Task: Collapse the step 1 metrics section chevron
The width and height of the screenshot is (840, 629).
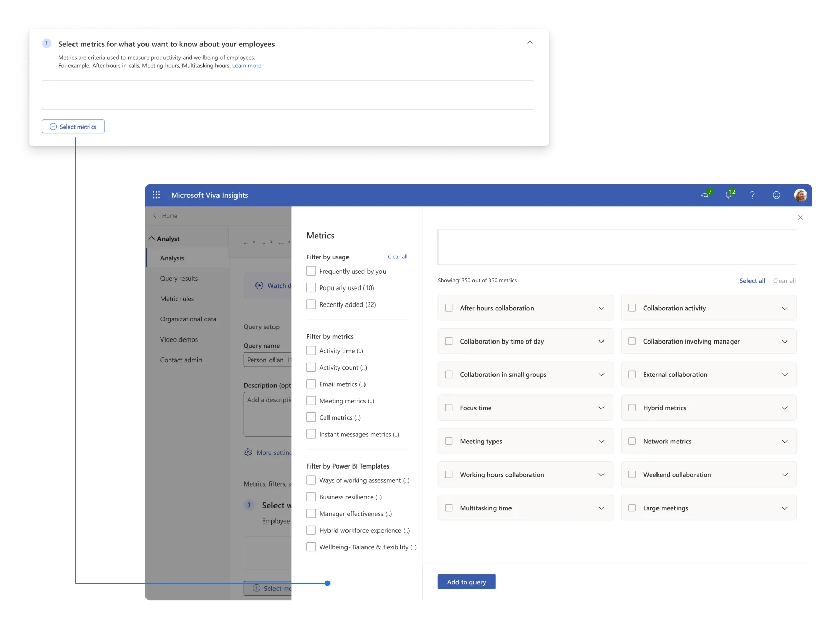Action: point(530,43)
